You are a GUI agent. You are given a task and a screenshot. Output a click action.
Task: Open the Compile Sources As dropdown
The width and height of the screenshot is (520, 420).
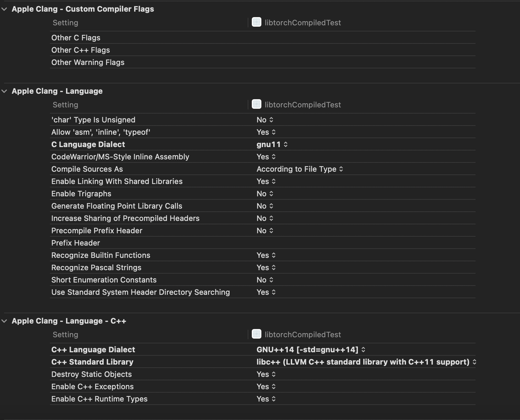click(300, 169)
